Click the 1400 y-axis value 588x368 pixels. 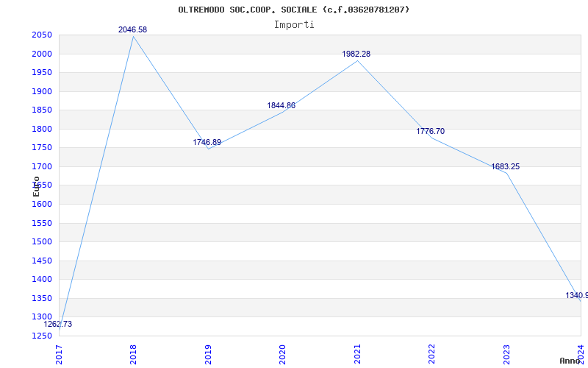(x=42, y=280)
